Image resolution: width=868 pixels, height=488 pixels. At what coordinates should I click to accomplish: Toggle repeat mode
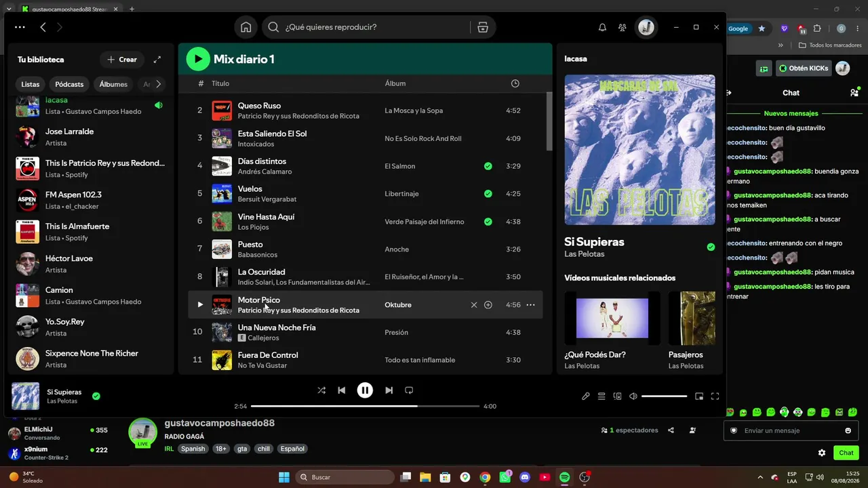(409, 390)
